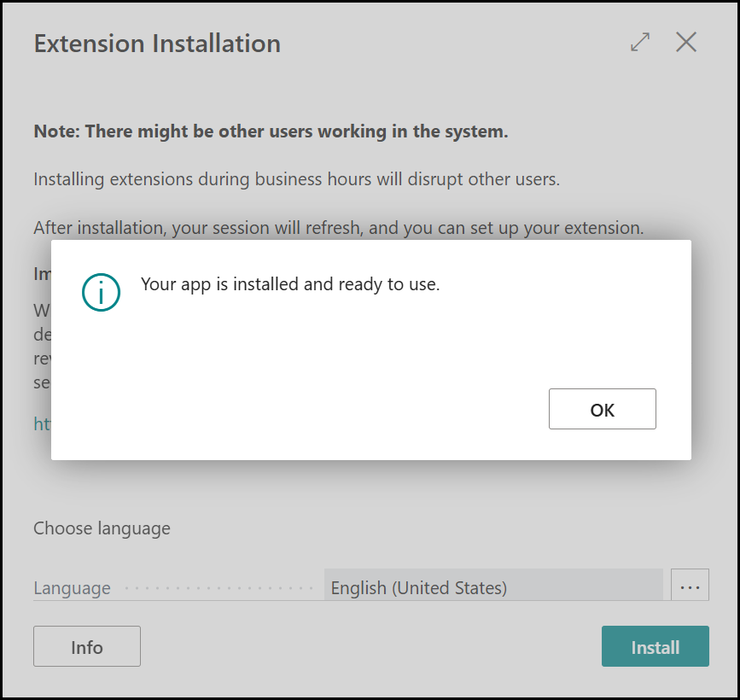Click OK to dismiss the installed message

pyautogui.click(x=602, y=410)
